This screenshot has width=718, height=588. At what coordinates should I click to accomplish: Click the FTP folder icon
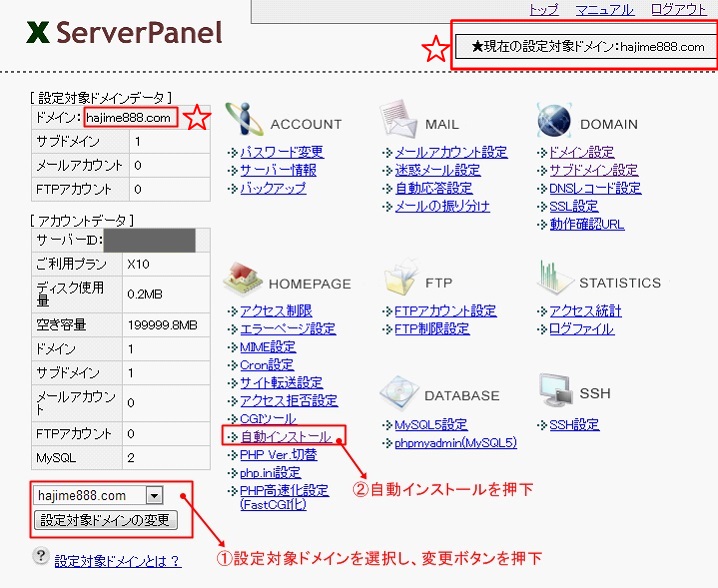point(400,278)
